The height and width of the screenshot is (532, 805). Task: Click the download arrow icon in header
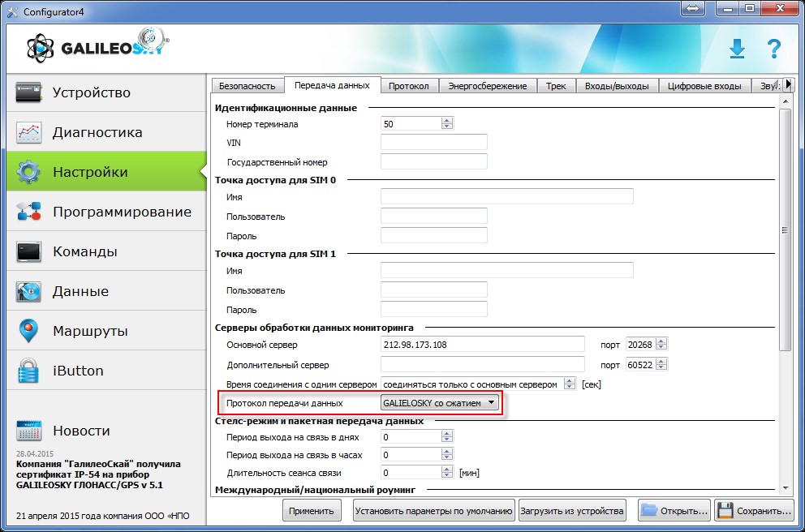(x=736, y=49)
